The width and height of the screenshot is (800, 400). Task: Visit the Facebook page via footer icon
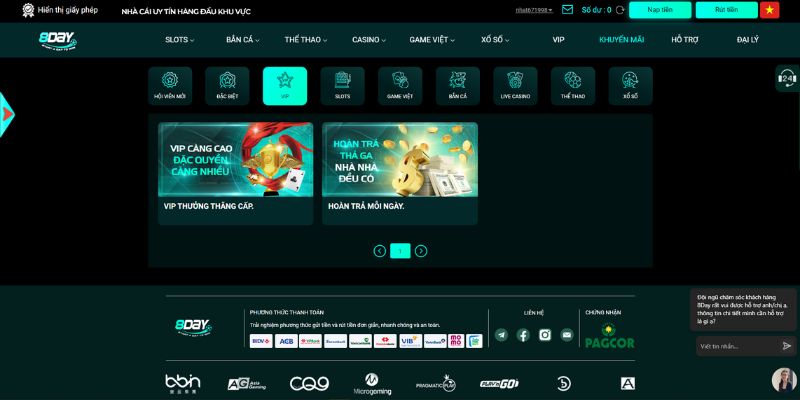pyautogui.click(x=523, y=335)
